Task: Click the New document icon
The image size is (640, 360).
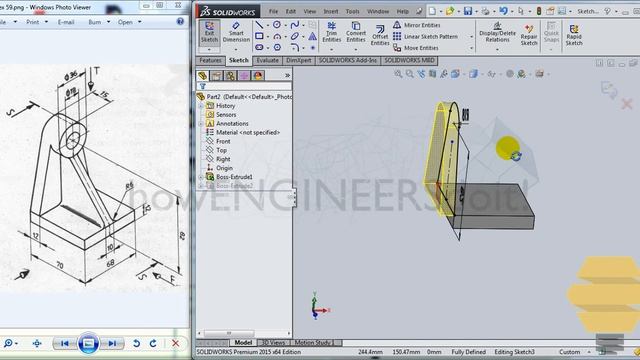Action: pos(432,11)
